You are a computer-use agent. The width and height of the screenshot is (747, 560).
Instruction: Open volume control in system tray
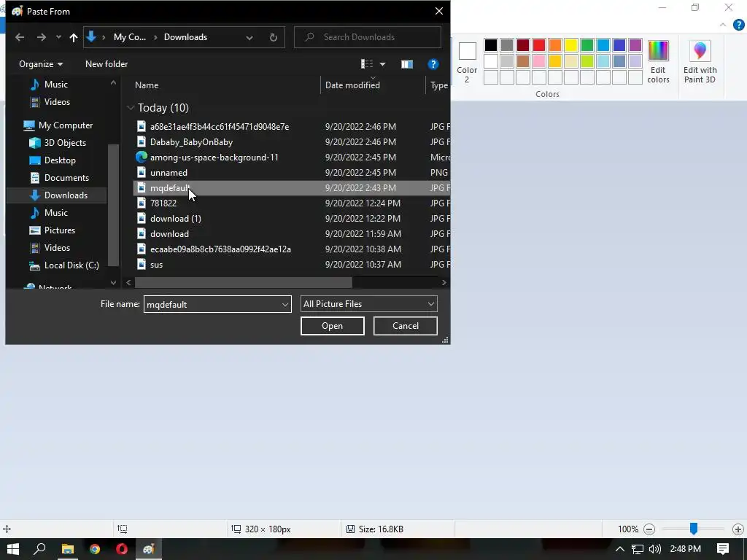655,549
